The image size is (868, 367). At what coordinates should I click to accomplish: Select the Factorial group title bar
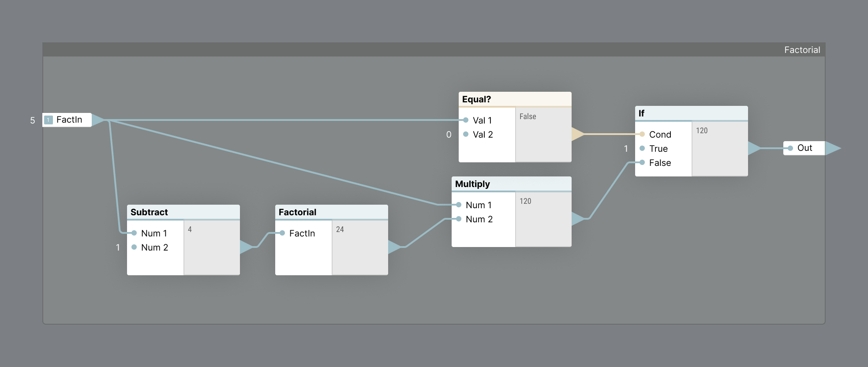coord(803,49)
